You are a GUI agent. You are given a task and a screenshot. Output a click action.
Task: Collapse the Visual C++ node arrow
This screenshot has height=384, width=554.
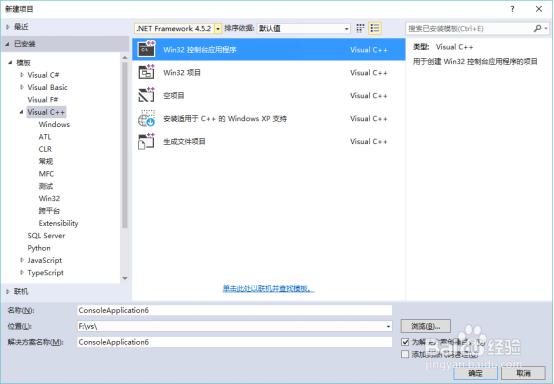pos(21,112)
